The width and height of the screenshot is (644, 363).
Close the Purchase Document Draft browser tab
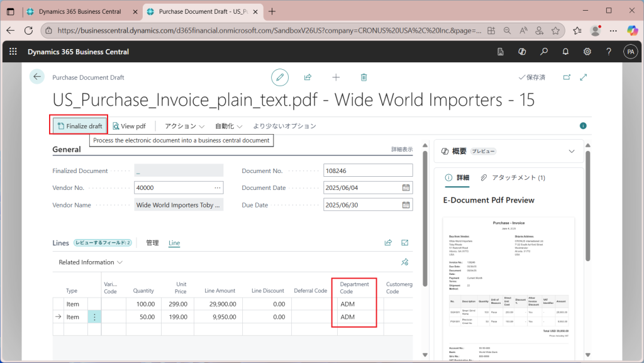(255, 12)
